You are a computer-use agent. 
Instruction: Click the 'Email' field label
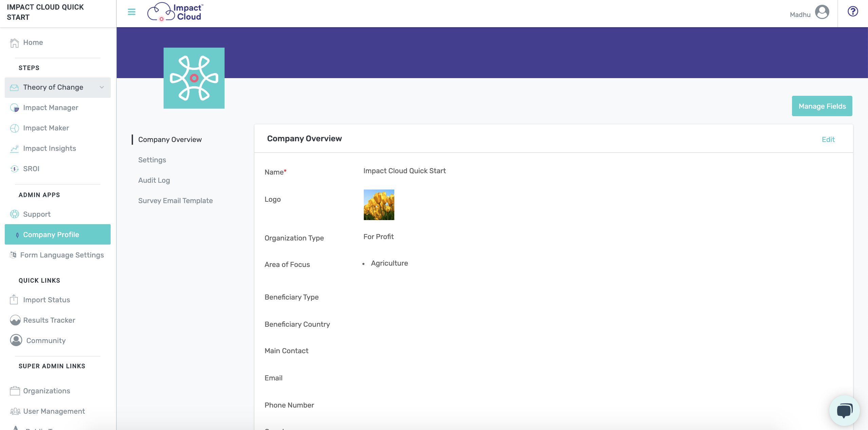(x=273, y=378)
